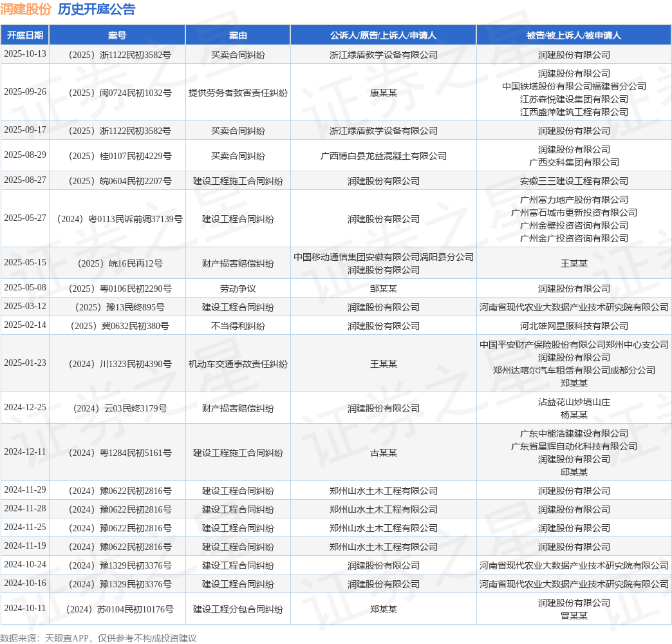Viewport: 672px width, 644px height.
Task: Click the date cell 2025-03-12
Action: coord(25,306)
